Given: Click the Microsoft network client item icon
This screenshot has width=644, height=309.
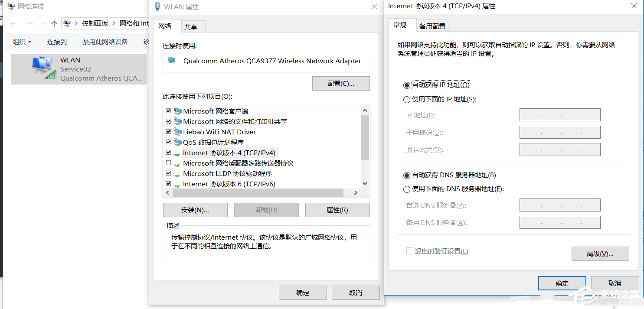Looking at the screenshot, I should point(177,111).
